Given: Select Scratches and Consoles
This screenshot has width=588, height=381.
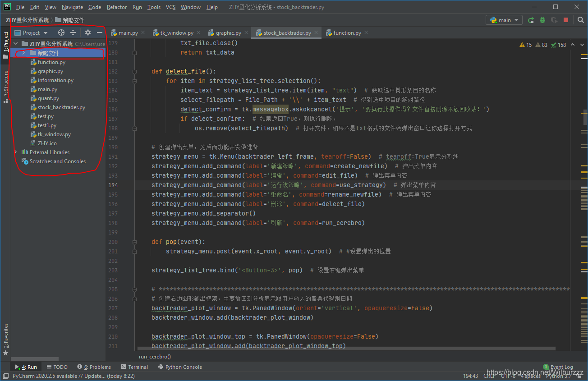Looking at the screenshot, I should pyautogui.click(x=57, y=161).
